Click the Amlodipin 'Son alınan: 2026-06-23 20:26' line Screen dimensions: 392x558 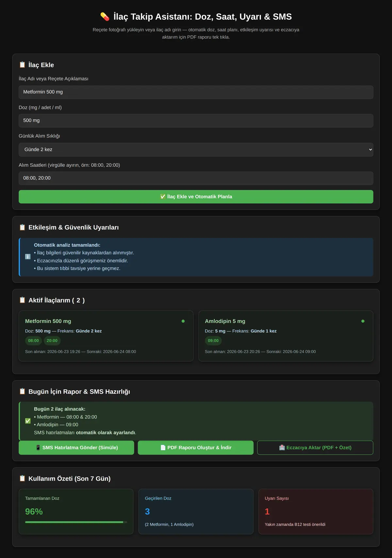(x=260, y=351)
